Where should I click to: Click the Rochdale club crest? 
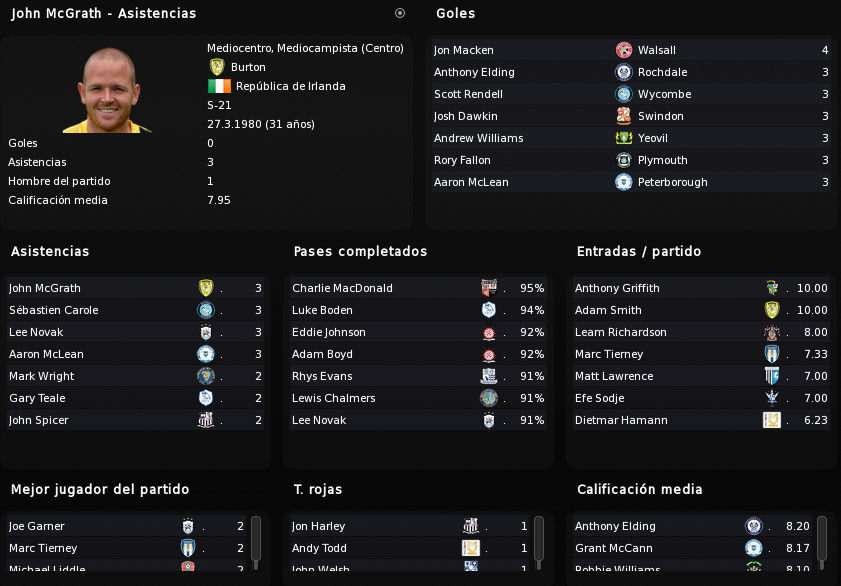[x=623, y=72]
